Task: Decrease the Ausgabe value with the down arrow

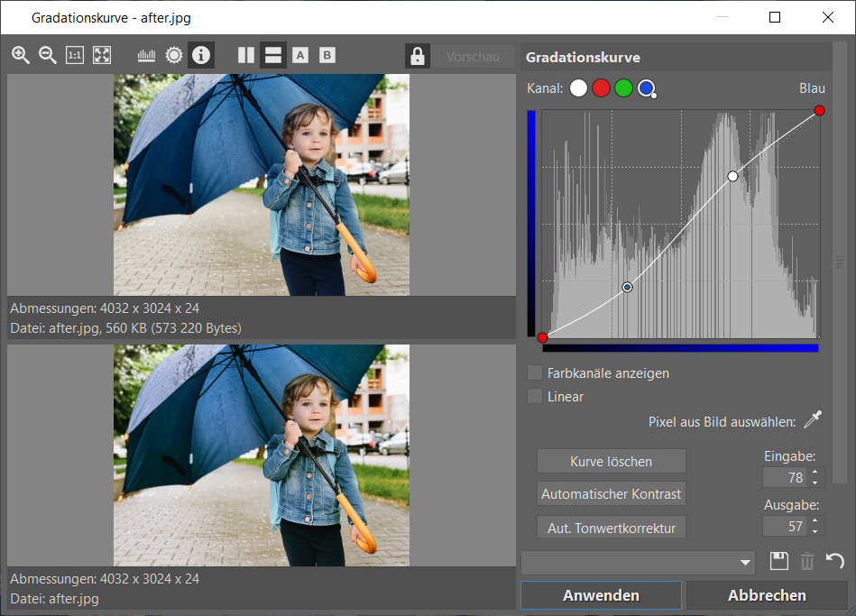Action: (x=815, y=531)
